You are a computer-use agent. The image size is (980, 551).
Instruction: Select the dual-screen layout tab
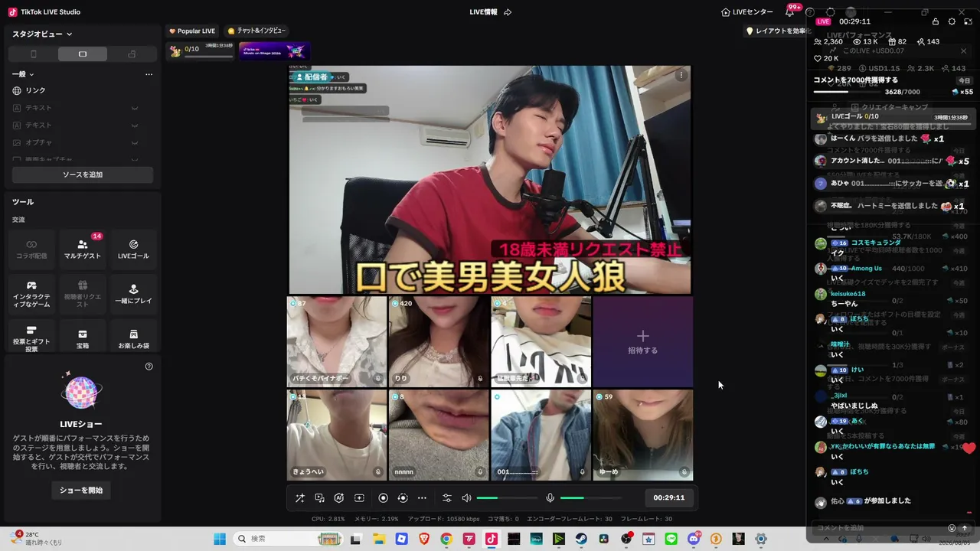(x=132, y=54)
